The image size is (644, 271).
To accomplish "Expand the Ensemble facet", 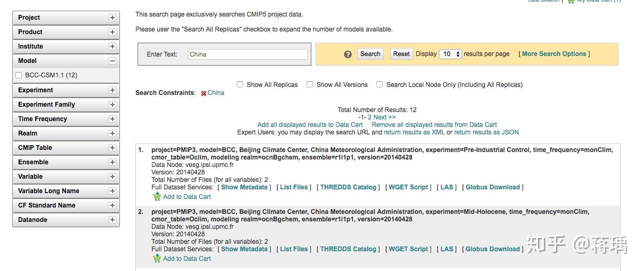I will tap(112, 162).
